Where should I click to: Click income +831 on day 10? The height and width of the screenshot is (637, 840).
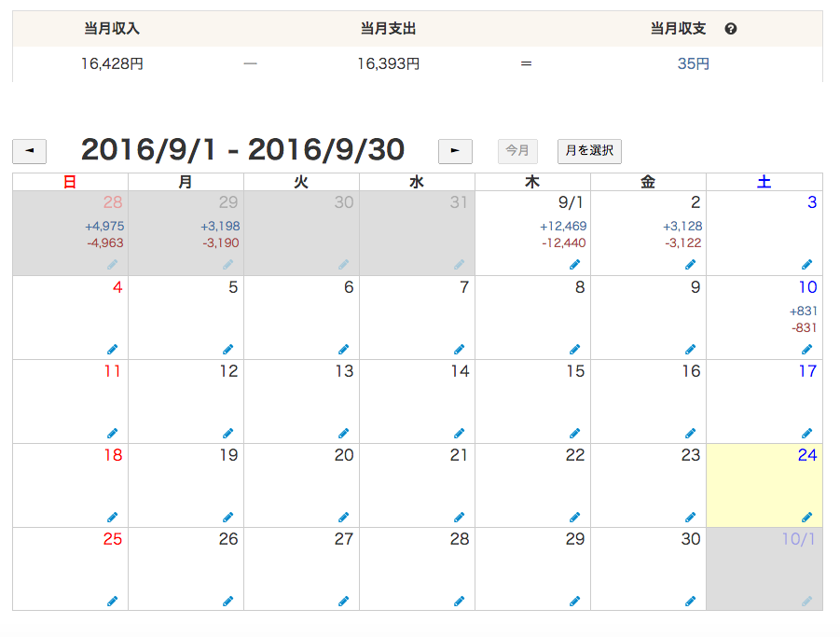804,311
